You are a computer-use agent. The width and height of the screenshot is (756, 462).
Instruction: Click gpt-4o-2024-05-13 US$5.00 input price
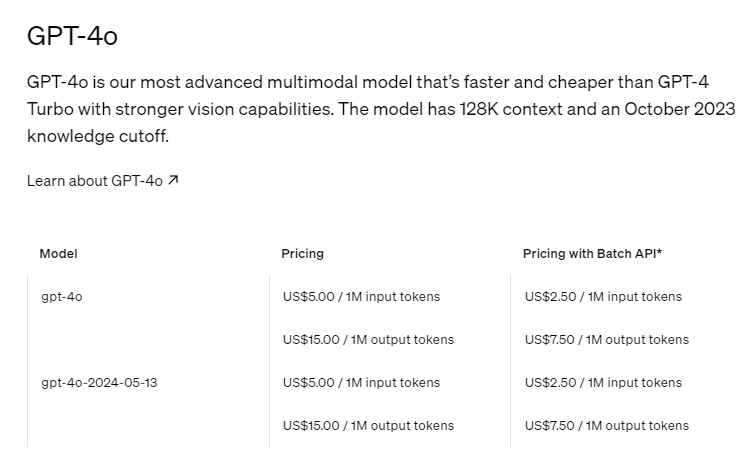click(361, 383)
